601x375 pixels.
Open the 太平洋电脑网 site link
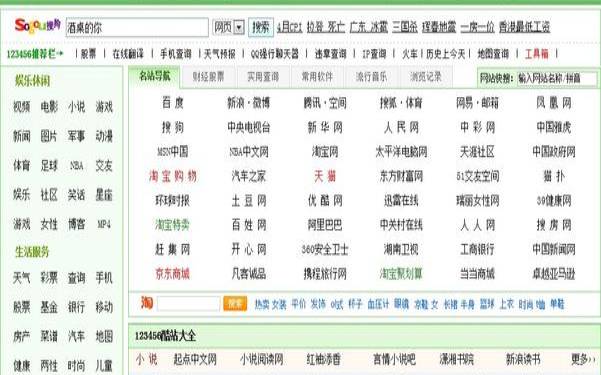click(401, 152)
